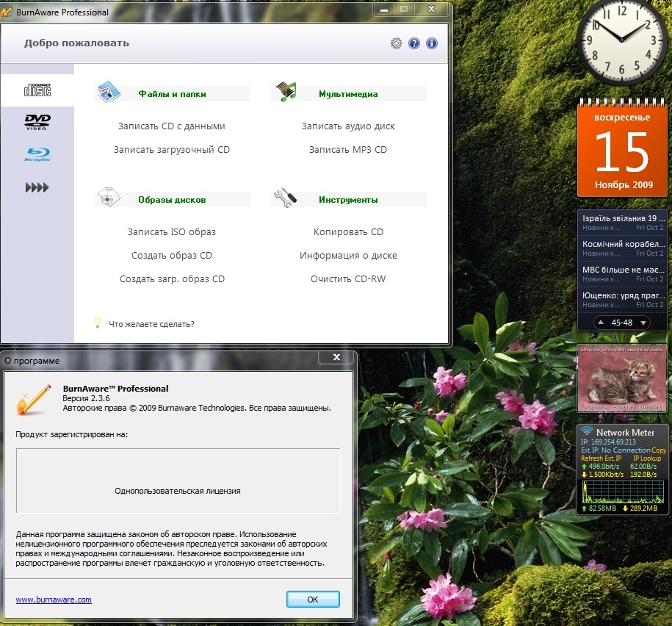Click the Образы дисков heading
The image size is (672, 626).
pyautogui.click(x=173, y=200)
